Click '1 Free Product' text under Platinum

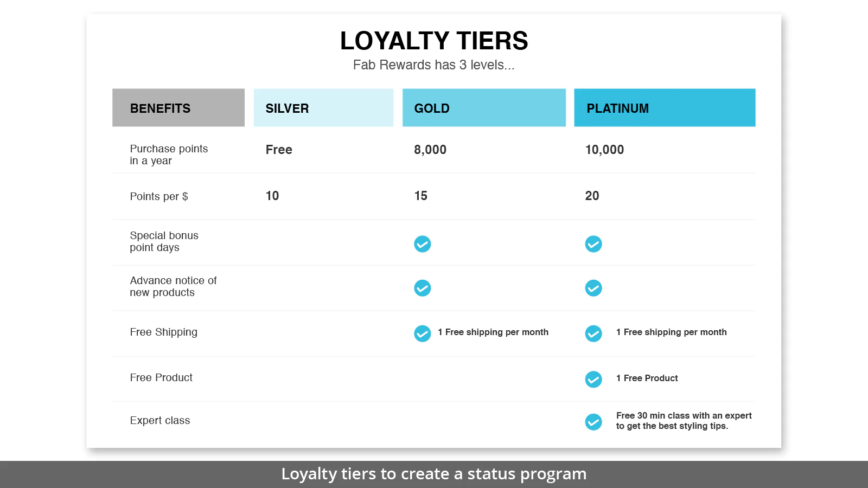[x=647, y=378]
